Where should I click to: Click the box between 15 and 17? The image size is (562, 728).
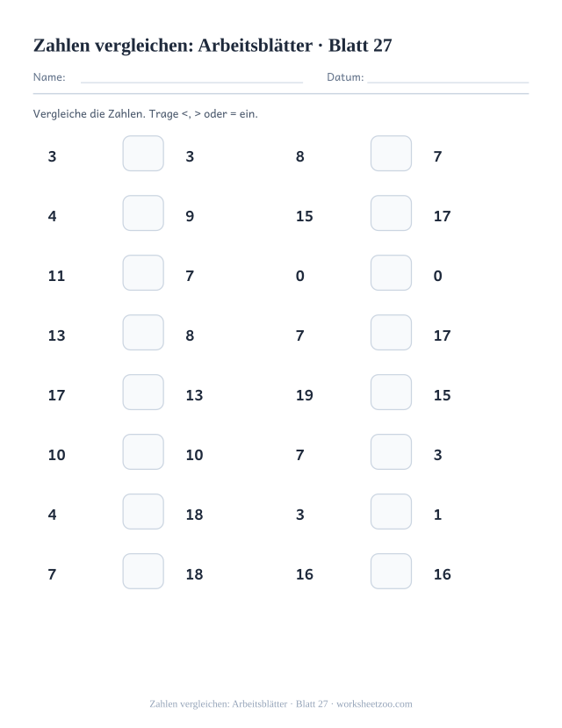point(391,213)
